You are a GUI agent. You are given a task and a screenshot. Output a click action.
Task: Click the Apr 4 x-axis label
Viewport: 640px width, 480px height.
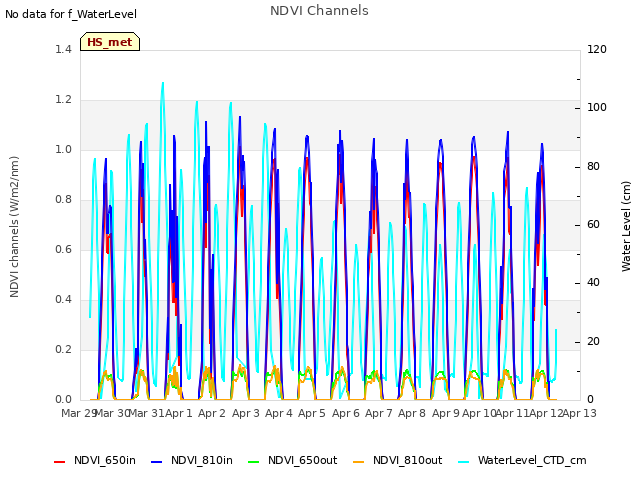[x=279, y=413]
